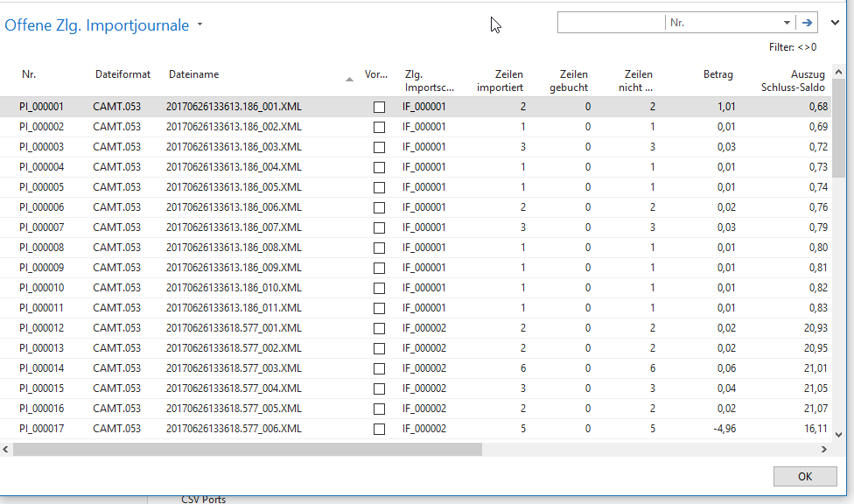This screenshot has height=504, width=854.
Task: Select row PI_000016
Action: click(416, 409)
